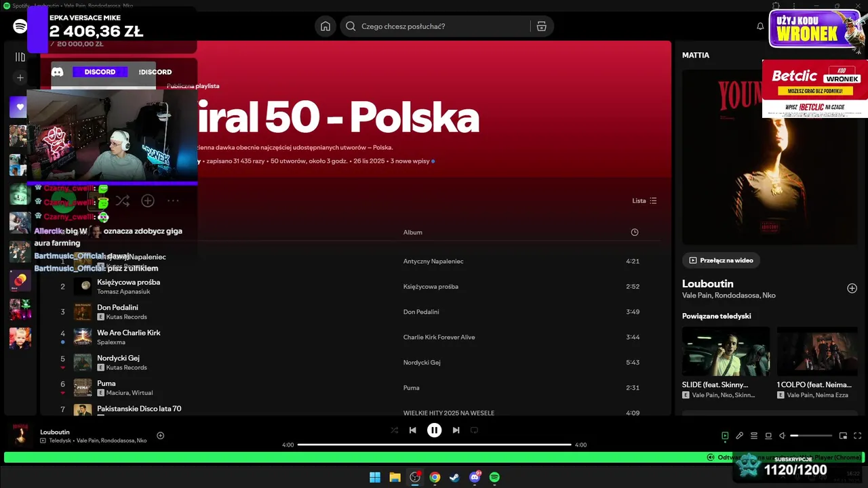Click the Spotify icon in the taskbar
The width and height of the screenshot is (868, 488).
pyautogui.click(x=494, y=477)
